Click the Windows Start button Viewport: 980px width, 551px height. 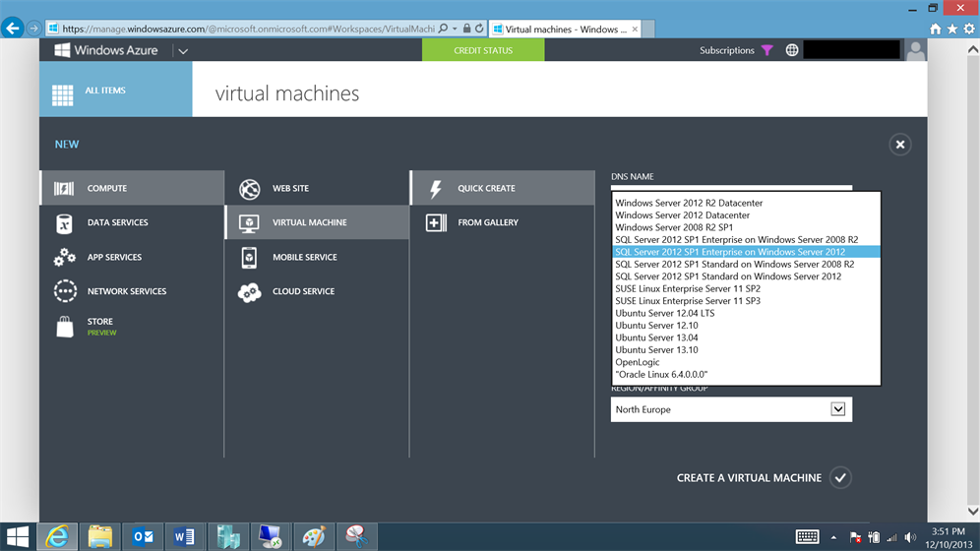click(18, 536)
